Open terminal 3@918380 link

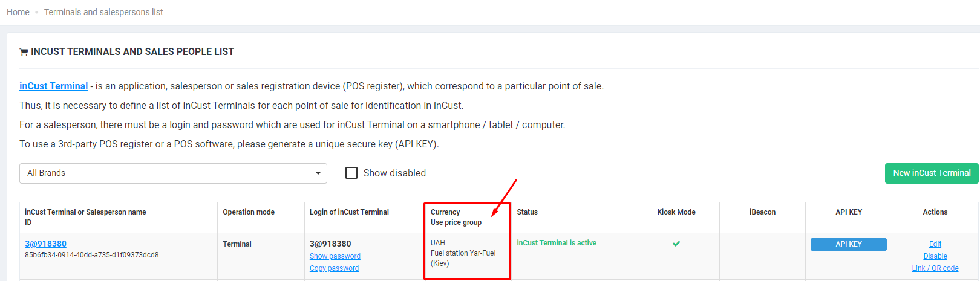click(45, 244)
